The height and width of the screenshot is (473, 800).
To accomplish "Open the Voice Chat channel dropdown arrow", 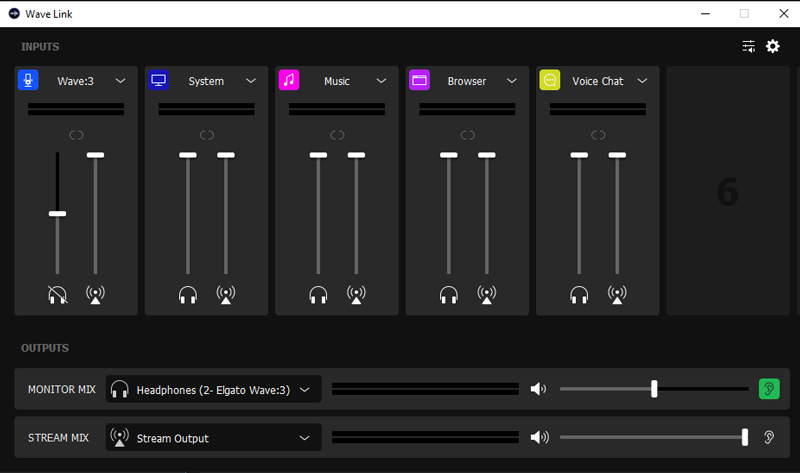I will pyautogui.click(x=642, y=81).
